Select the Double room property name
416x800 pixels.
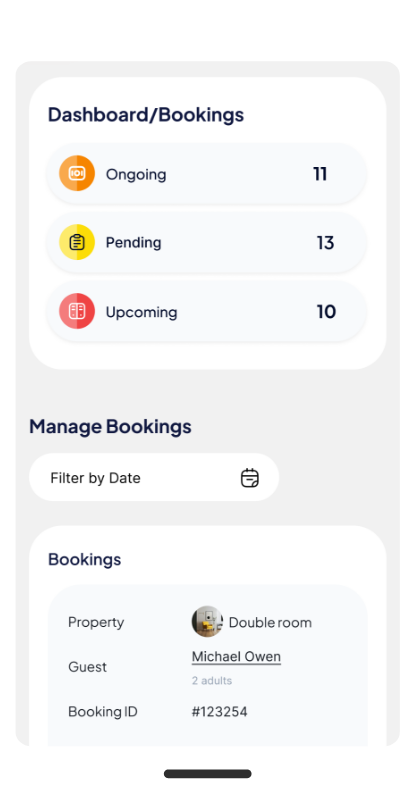pyautogui.click(x=270, y=622)
